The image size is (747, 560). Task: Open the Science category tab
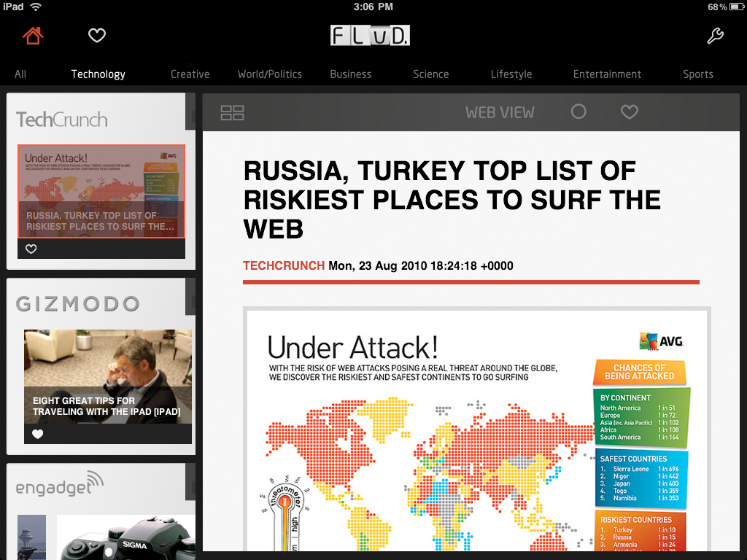tap(431, 74)
